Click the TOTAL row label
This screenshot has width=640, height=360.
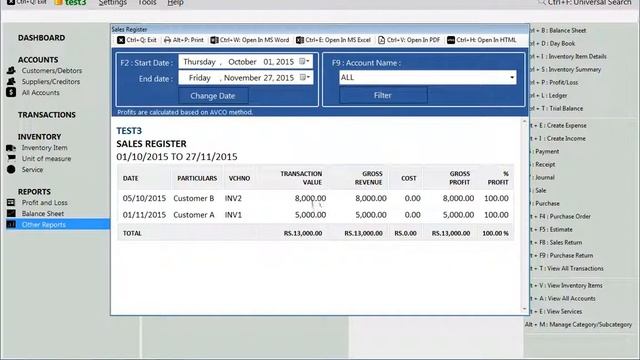click(x=132, y=233)
